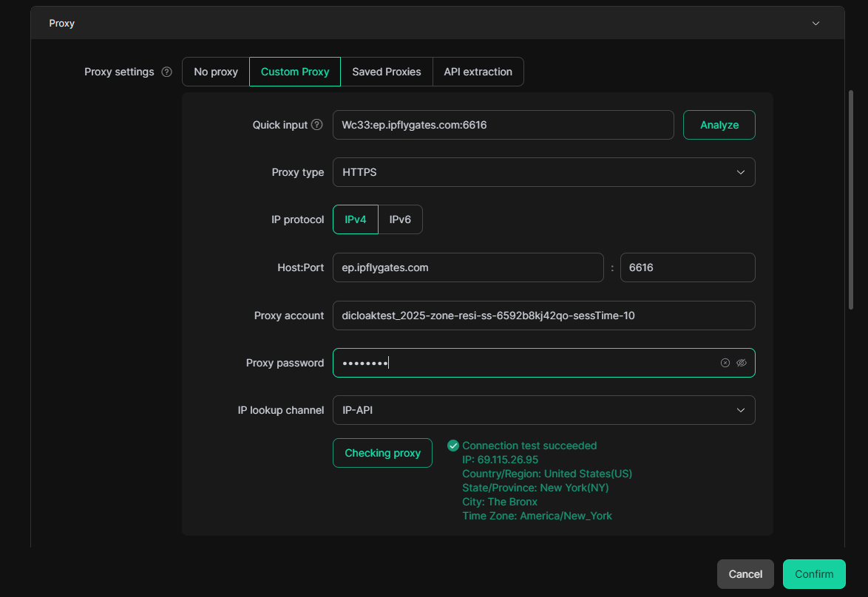Collapse the Proxy section chevron
868x597 pixels.
[x=816, y=23]
